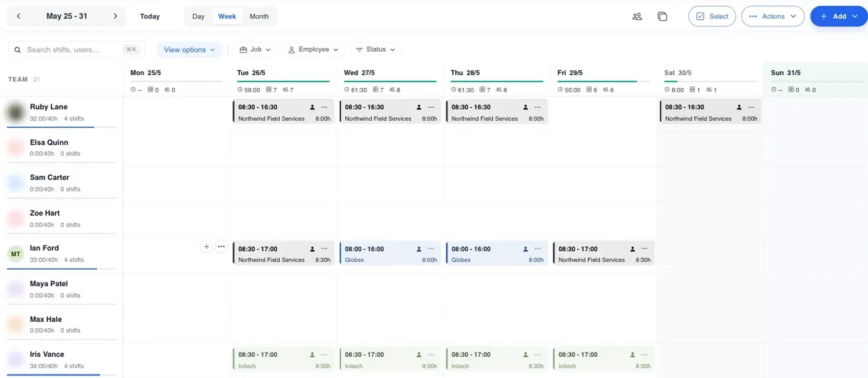Click the search magnifier icon
Viewport: 868px width, 378px height.
(x=17, y=50)
